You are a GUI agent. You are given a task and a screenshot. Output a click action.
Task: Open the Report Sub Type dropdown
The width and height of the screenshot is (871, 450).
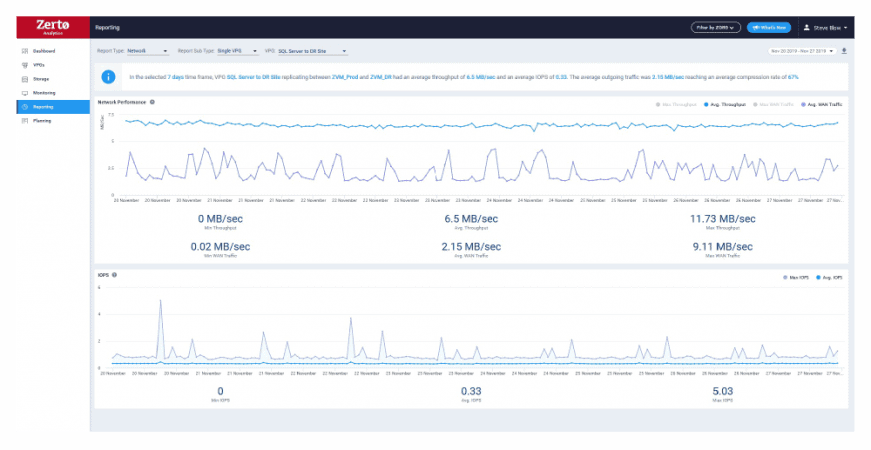coord(240,50)
